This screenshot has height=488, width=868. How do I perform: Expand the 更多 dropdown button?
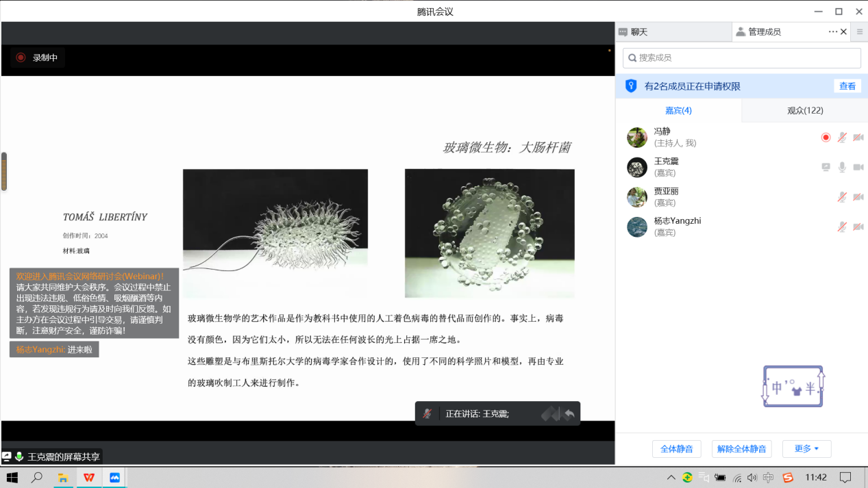tap(806, 449)
